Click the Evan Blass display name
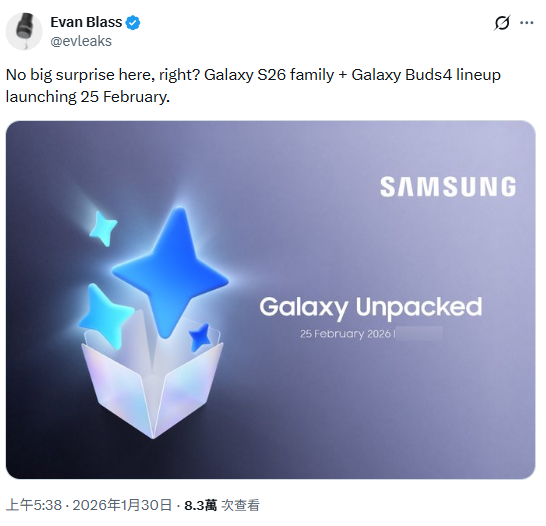The image size is (546, 526). tap(86, 22)
